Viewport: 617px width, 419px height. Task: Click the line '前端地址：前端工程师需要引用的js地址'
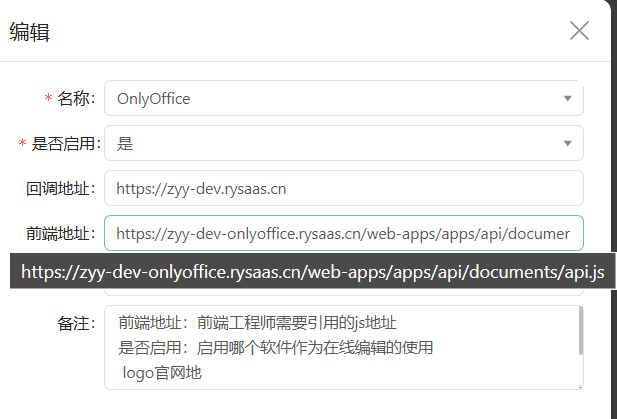click(x=257, y=323)
